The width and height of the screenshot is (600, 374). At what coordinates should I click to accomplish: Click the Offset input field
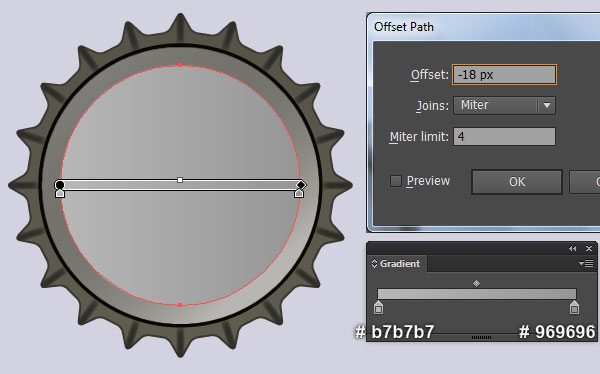(504, 75)
